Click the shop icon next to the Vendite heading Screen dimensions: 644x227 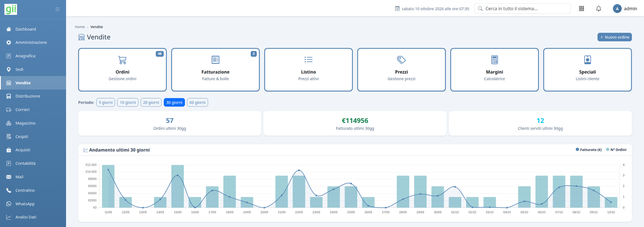click(x=81, y=37)
